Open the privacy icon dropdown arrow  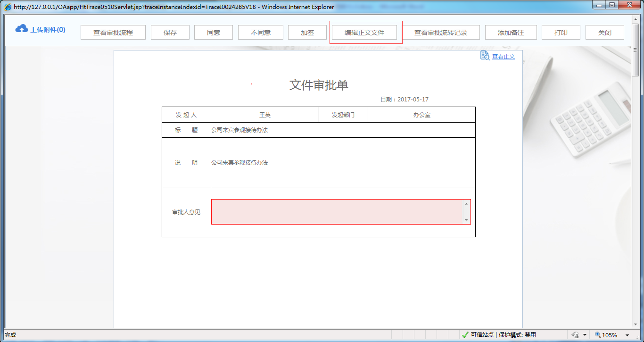click(585, 335)
